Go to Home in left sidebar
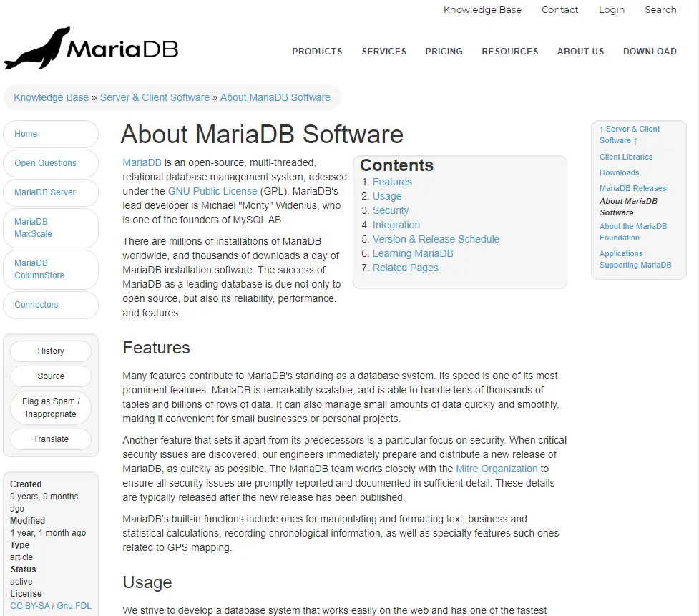699x616 pixels. [x=51, y=134]
